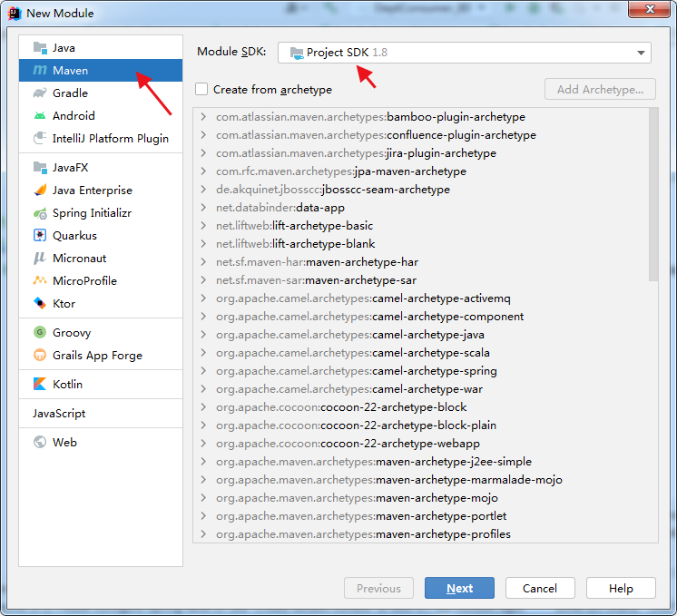Click the Java Enterprise icon
The width and height of the screenshot is (677, 616).
click(40, 191)
